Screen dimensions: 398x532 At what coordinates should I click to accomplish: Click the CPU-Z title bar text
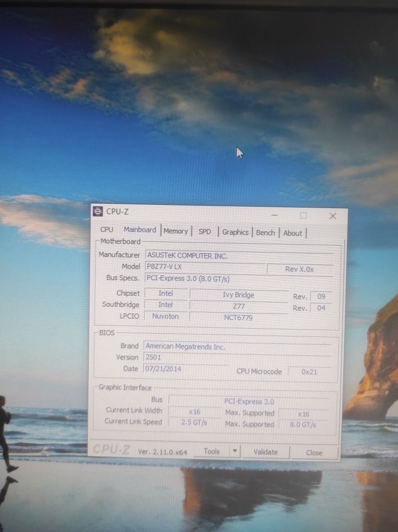117,211
